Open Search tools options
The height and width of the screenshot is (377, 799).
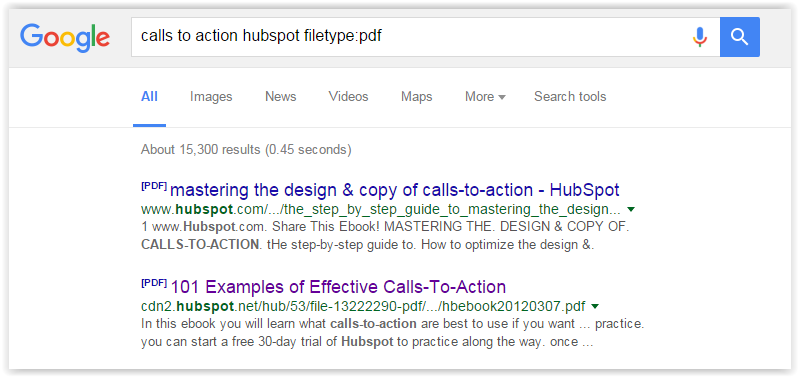click(570, 97)
